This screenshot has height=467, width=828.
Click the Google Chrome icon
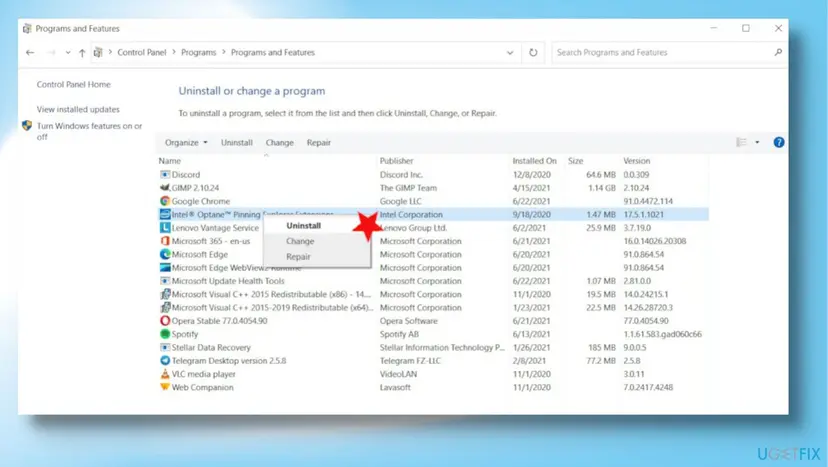tap(165, 201)
